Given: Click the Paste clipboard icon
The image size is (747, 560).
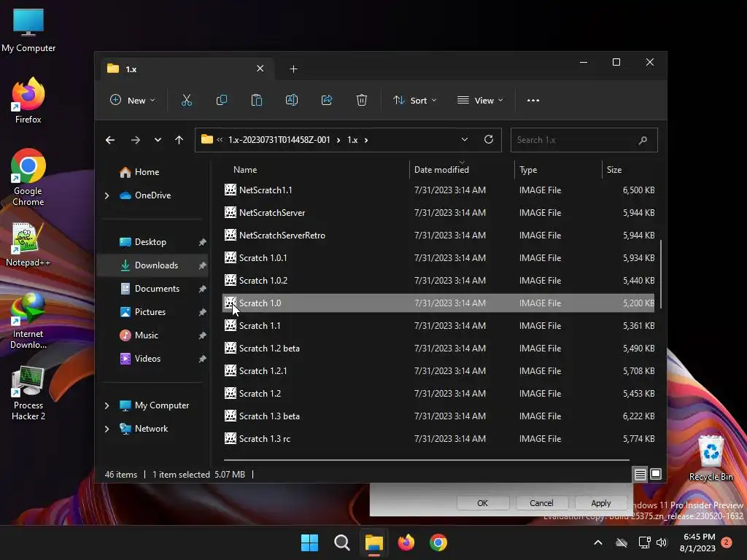Looking at the screenshot, I should pos(256,101).
